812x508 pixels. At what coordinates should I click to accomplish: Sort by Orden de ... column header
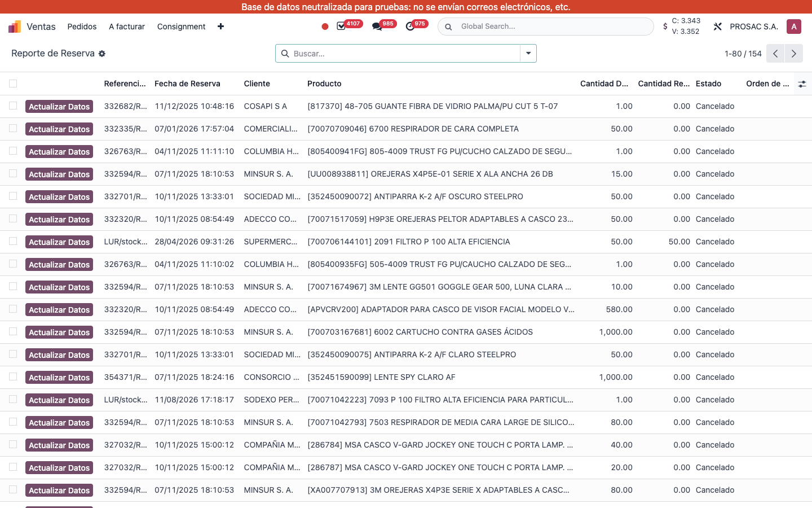767,84
